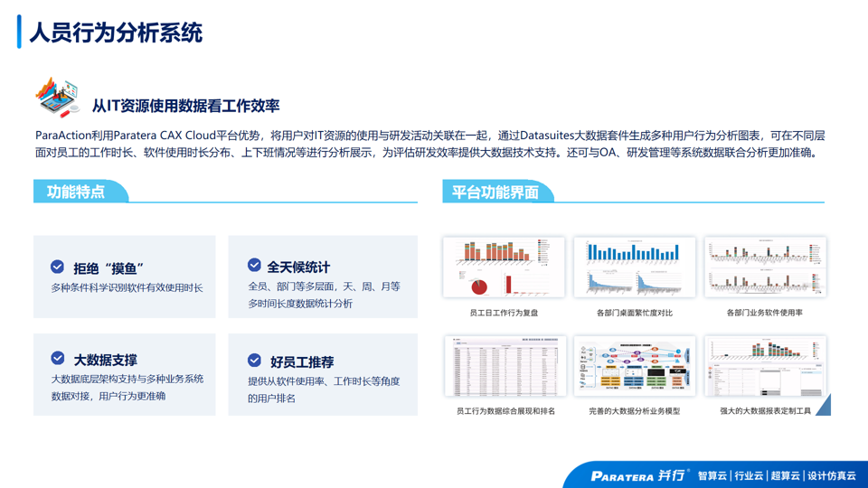
Task: Click the text 多时间长度数据统计分析
Action: pos(300,304)
